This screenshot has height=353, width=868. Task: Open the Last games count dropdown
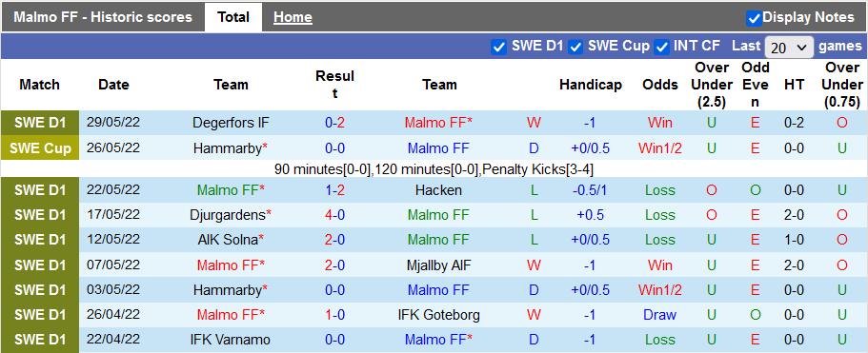pos(789,48)
